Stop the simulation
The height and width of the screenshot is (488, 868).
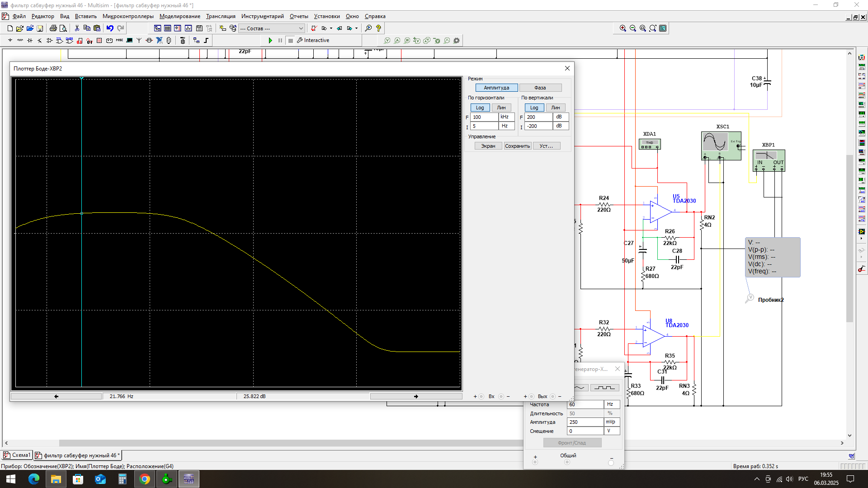coord(291,40)
